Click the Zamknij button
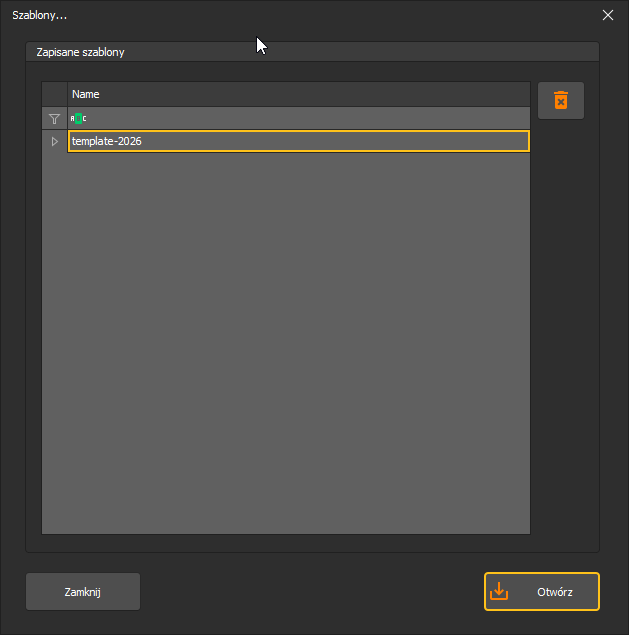The image size is (629, 635). click(83, 592)
